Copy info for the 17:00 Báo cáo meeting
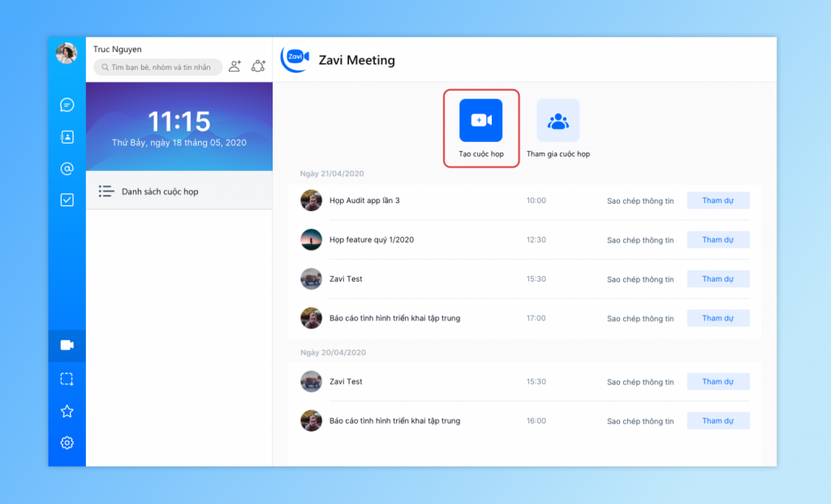The image size is (831, 504). point(640,319)
